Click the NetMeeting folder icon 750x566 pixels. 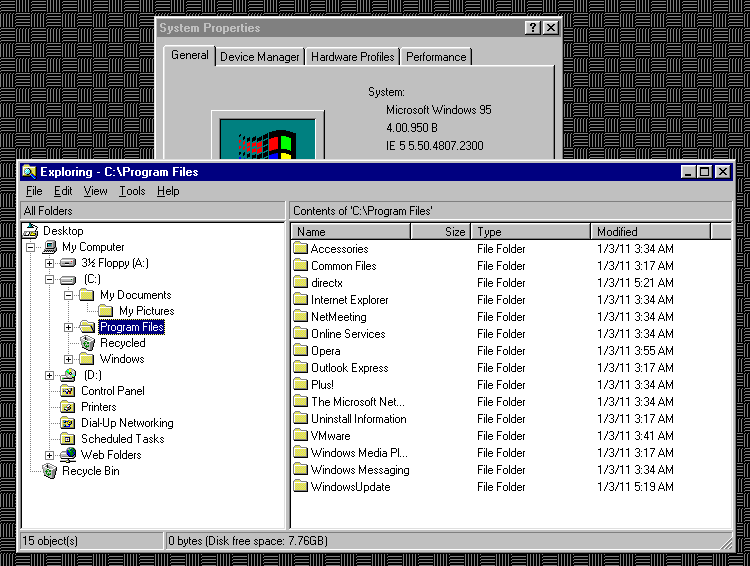pyautogui.click(x=300, y=316)
